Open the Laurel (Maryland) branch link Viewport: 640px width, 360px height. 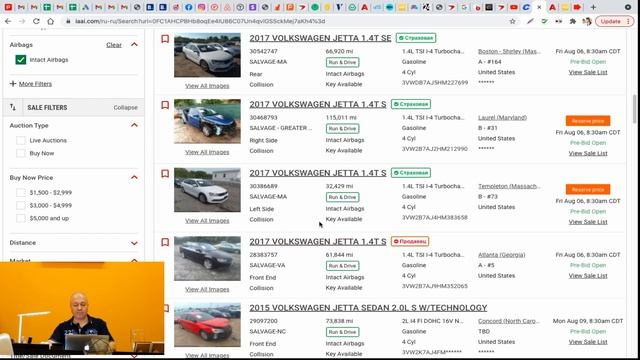pyautogui.click(x=502, y=118)
